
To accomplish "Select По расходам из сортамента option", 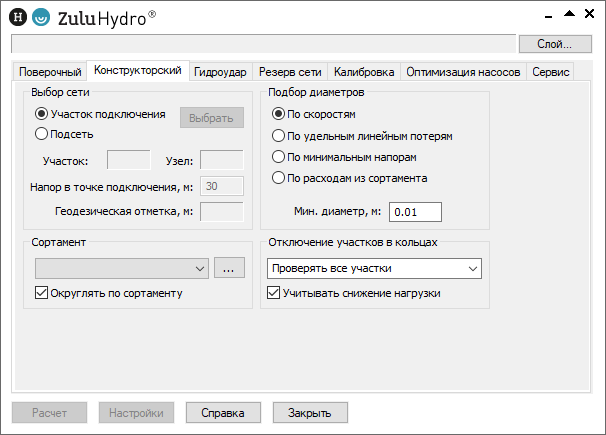I will point(279,178).
